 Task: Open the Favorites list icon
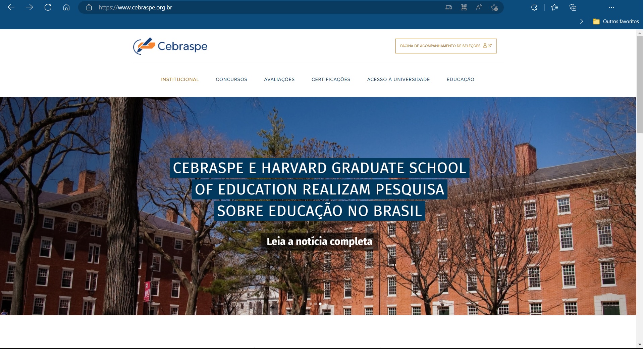coord(554,7)
